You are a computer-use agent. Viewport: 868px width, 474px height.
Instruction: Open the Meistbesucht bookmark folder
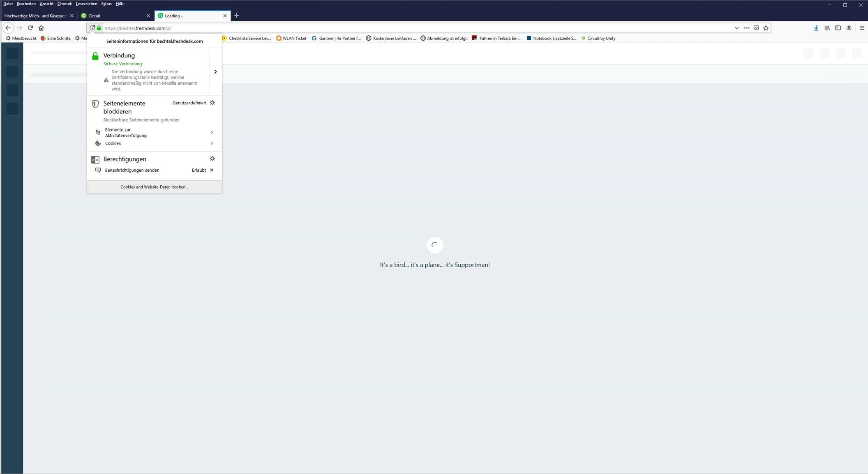pos(21,38)
